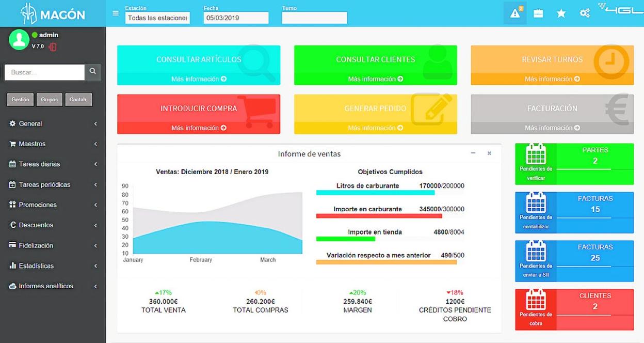Click the red logout icon near admin

(52, 47)
